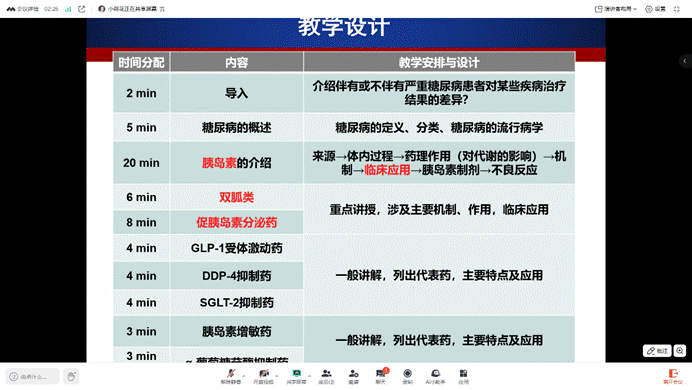Turn on the camera video button

(263, 376)
